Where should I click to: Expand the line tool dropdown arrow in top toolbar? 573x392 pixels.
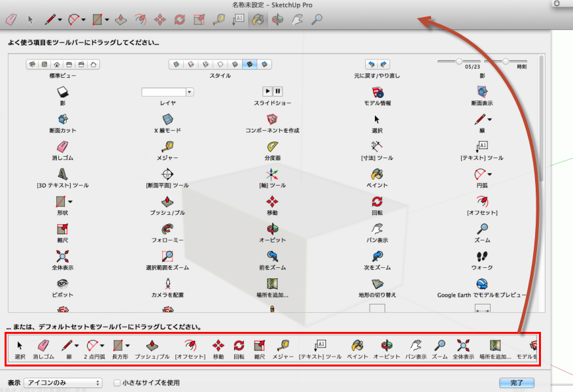coord(60,20)
